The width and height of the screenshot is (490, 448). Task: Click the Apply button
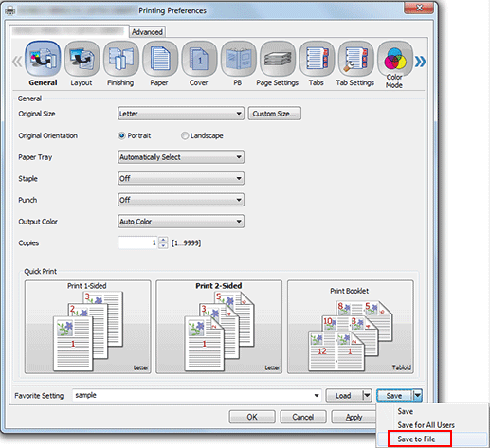pos(354,417)
